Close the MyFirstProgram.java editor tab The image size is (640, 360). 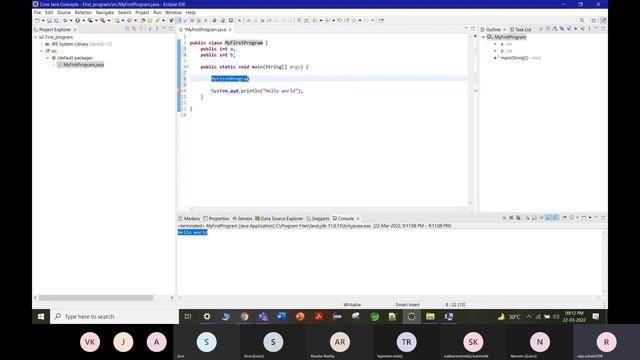230,29
